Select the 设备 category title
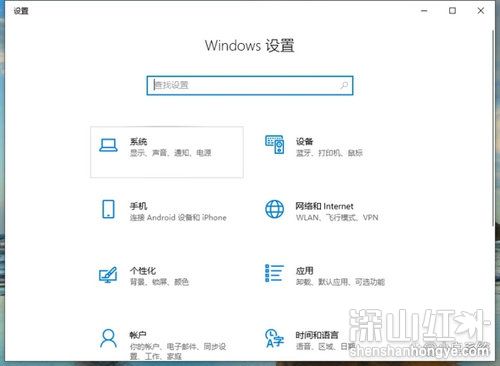500x366 pixels. [304, 141]
